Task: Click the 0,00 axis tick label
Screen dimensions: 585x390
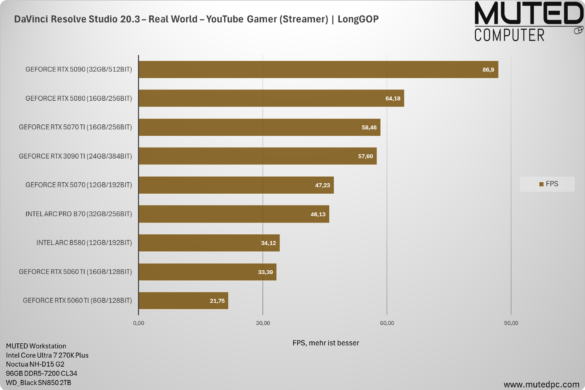Action: click(138, 323)
